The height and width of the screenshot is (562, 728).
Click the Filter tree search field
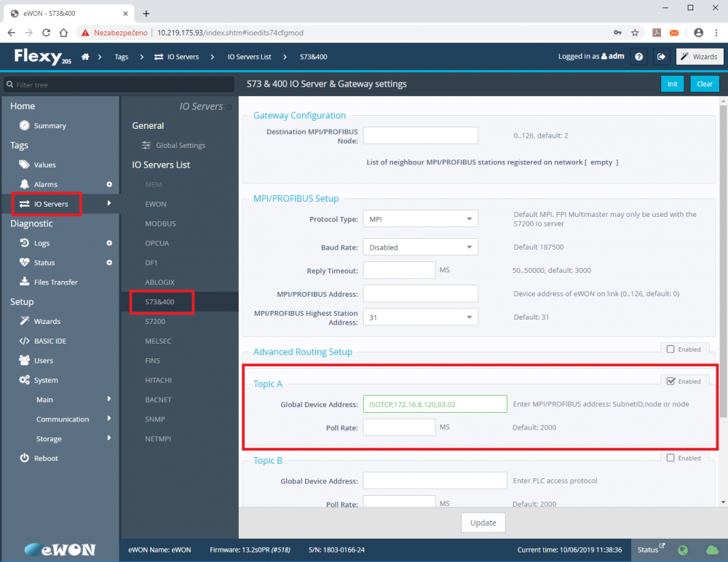(x=119, y=84)
